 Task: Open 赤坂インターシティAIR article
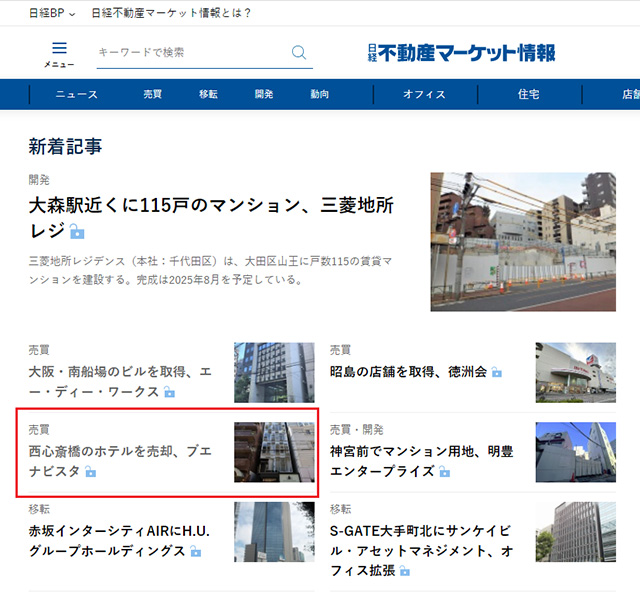pyautogui.click(x=119, y=541)
